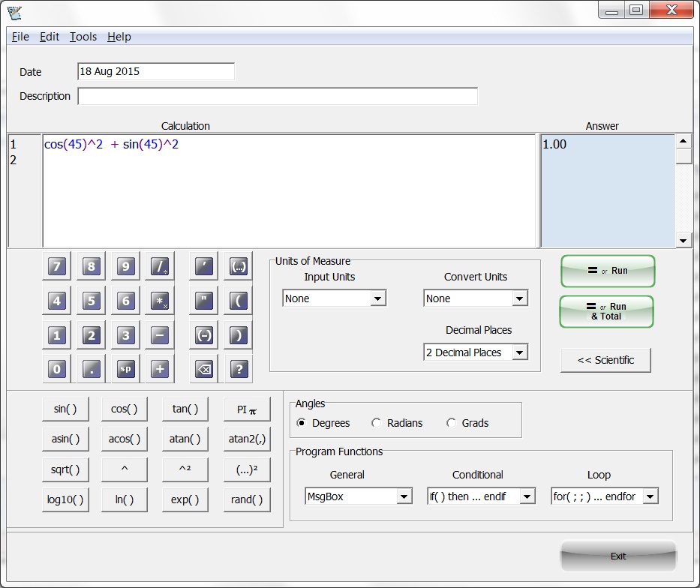Image resolution: width=700 pixels, height=588 pixels.
Task: Click the Answer scrollbar down arrow
Action: [683, 241]
